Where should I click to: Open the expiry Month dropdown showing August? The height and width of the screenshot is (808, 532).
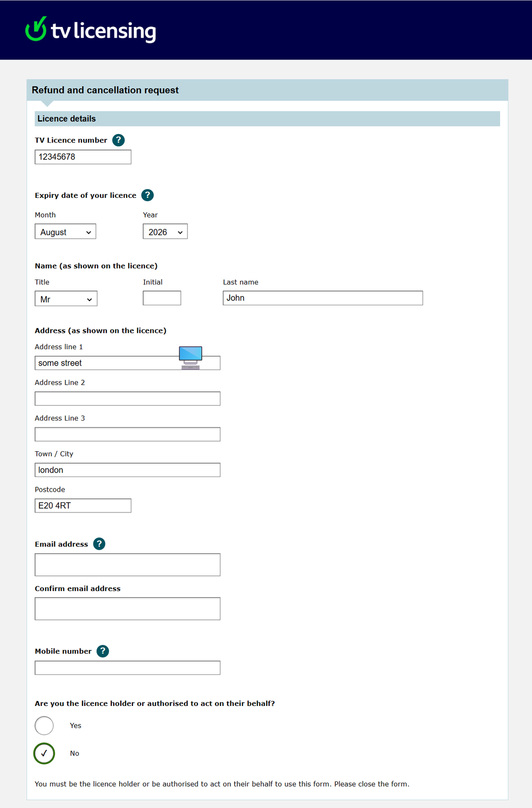66,232
